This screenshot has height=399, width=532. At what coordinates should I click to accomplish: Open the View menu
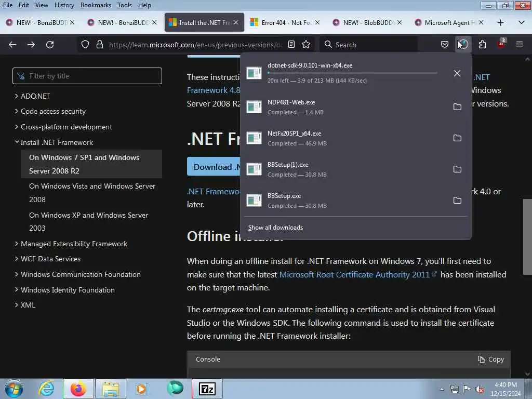click(x=42, y=5)
